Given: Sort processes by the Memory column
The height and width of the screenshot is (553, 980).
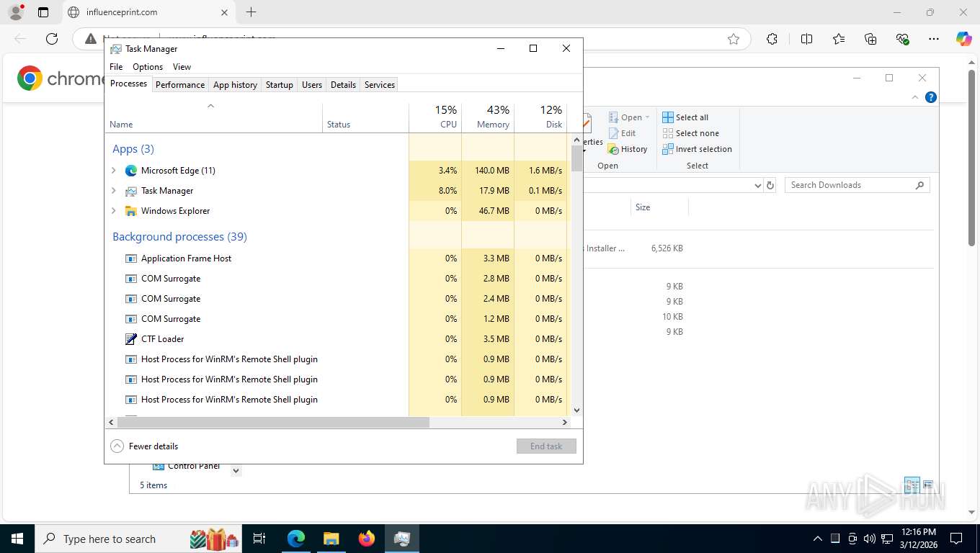Looking at the screenshot, I should click(x=488, y=117).
